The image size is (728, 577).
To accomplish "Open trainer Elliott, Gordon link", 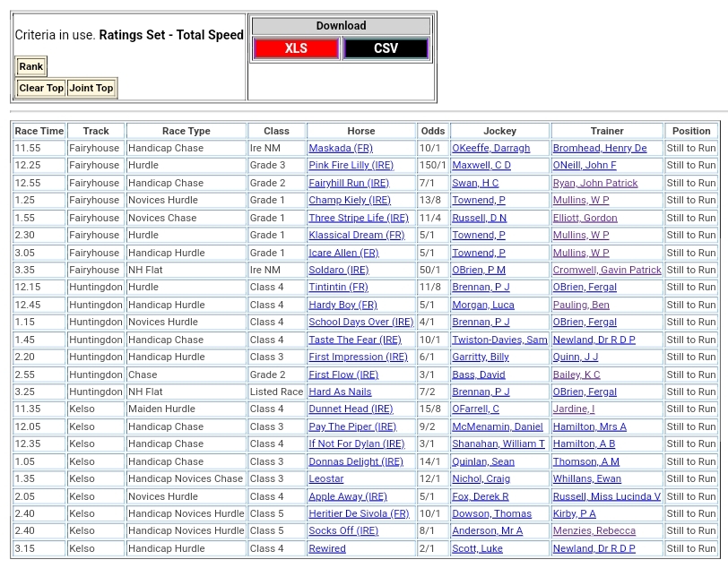I will pyautogui.click(x=585, y=218).
